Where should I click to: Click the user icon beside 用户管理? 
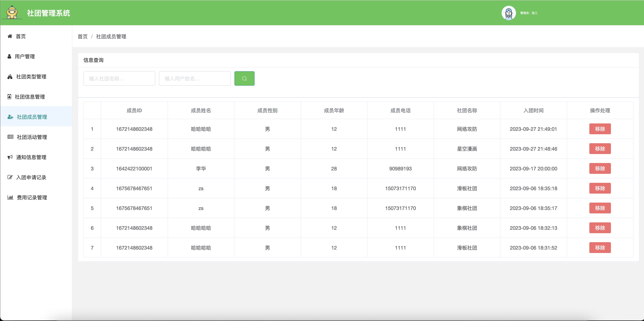(x=9, y=56)
